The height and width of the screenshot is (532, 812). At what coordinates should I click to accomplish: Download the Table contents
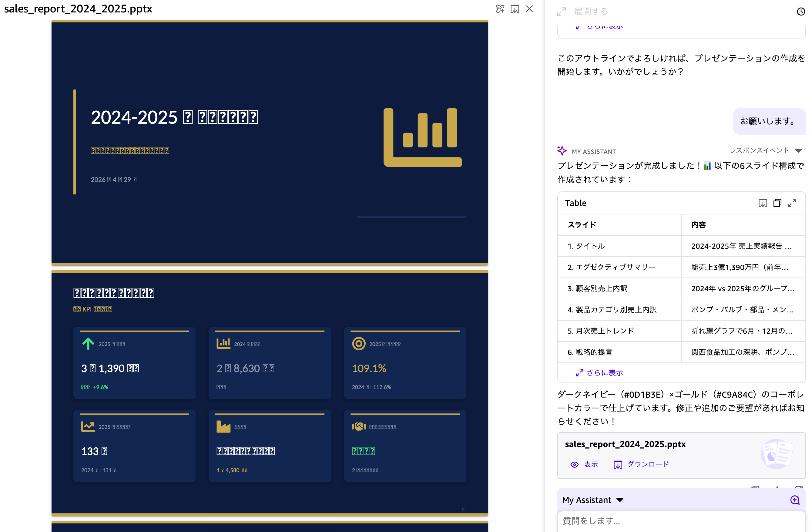(x=763, y=203)
